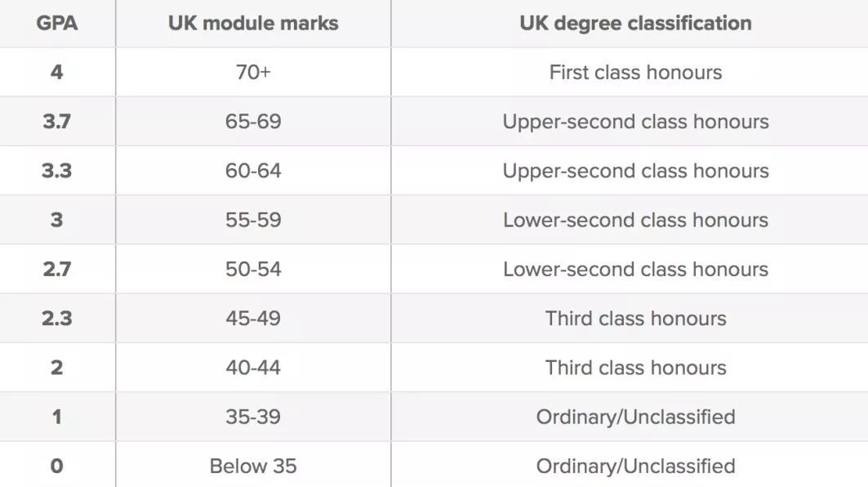Image resolution: width=868 pixels, height=487 pixels.
Task: Select the GPA 2.3 cell
Action: click(x=57, y=318)
